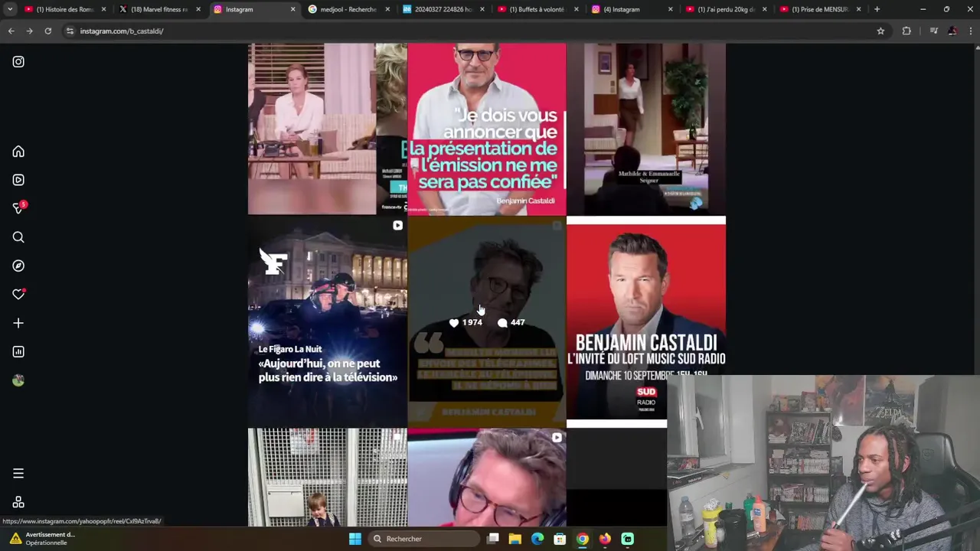Open Messages with the unread badge
980x551 pixels.
(x=18, y=208)
